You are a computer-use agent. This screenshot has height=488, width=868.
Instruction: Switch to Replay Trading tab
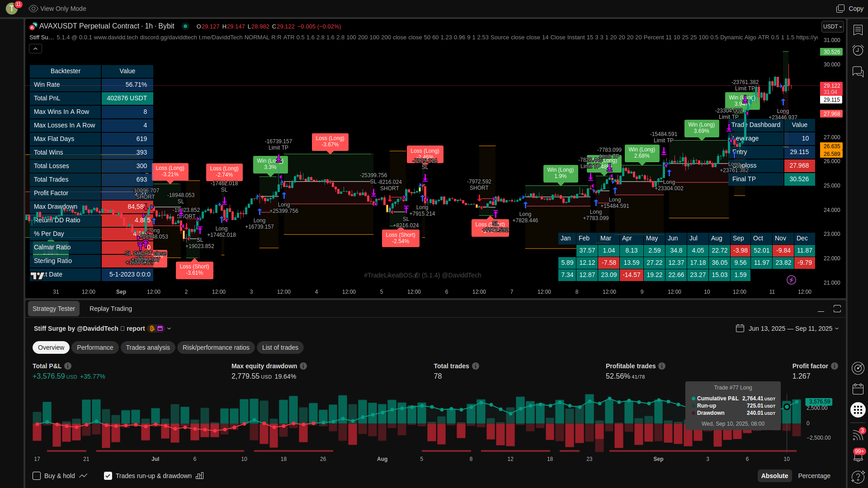coord(111,309)
